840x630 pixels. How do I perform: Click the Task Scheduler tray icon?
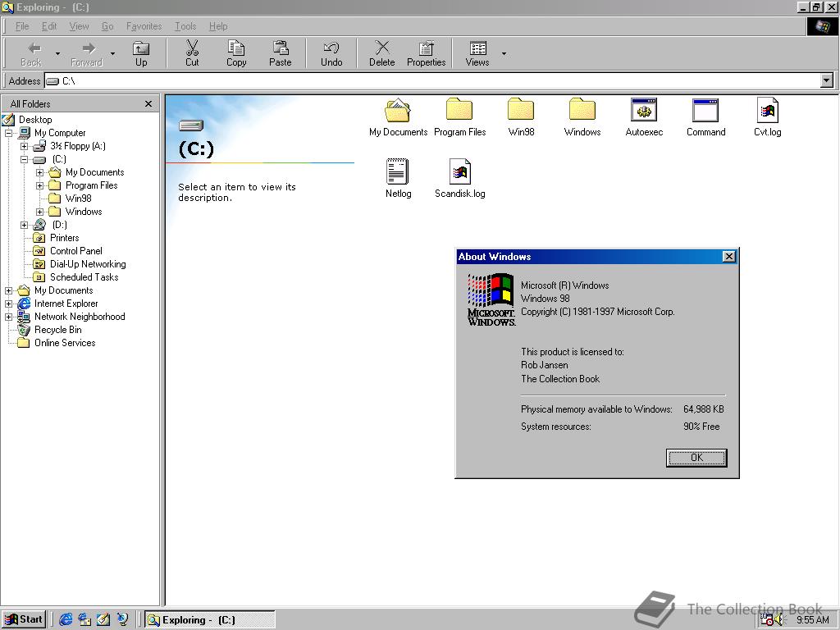tap(767, 620)
